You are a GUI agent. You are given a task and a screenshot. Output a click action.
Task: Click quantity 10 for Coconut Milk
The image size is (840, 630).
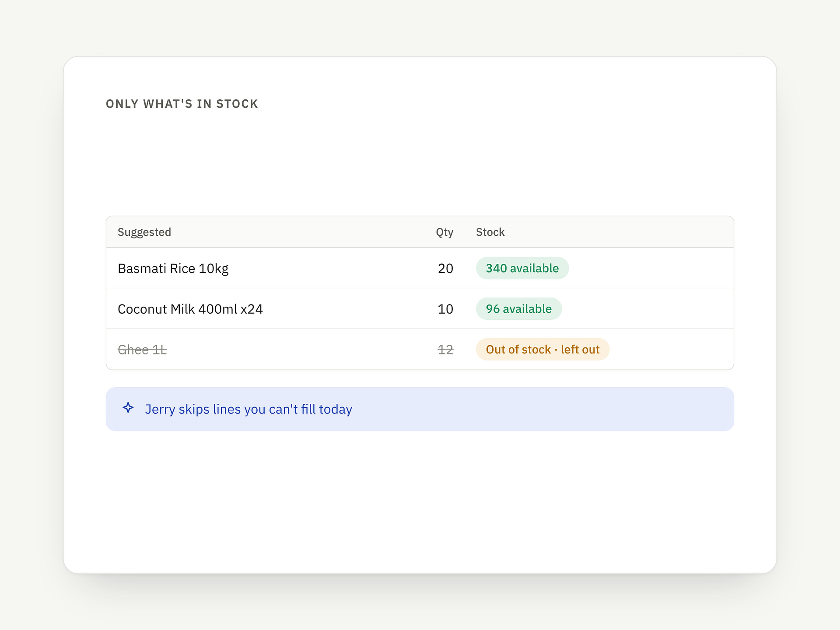click(x=445, y=309)
